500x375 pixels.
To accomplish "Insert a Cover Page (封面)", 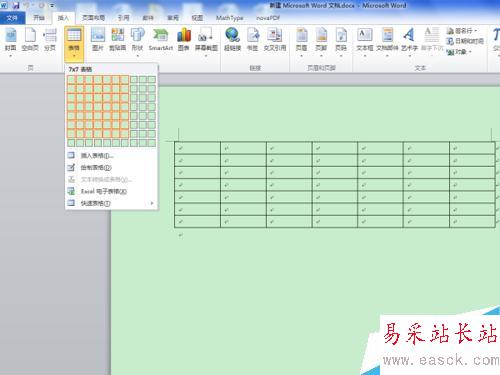I will [10, 40].
